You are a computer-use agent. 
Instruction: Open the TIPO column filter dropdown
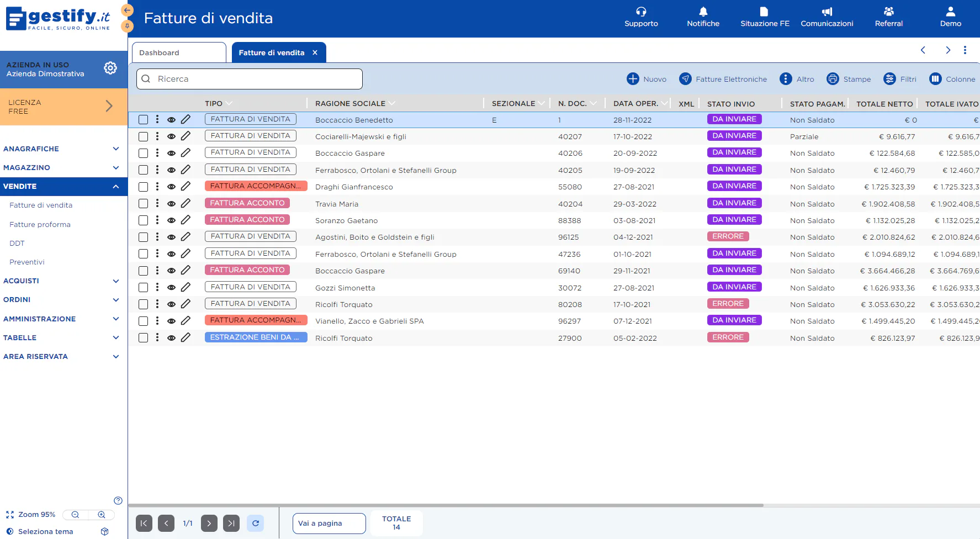tap(229, 103)
